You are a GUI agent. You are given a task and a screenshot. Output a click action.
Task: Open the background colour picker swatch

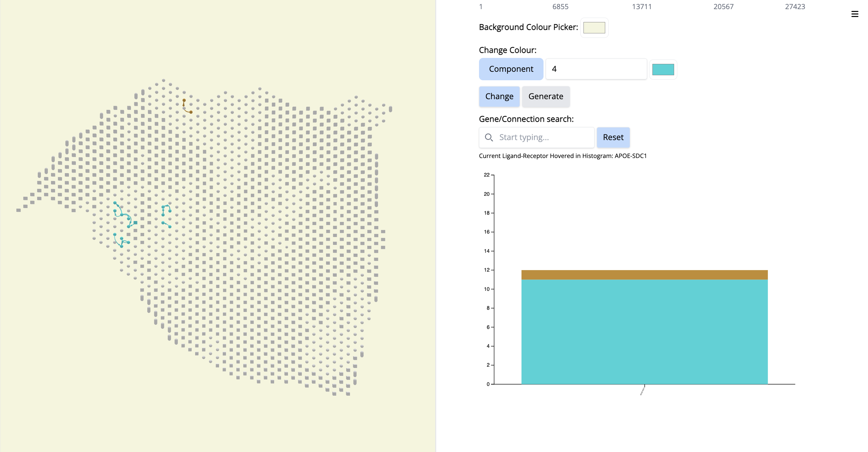594,28
